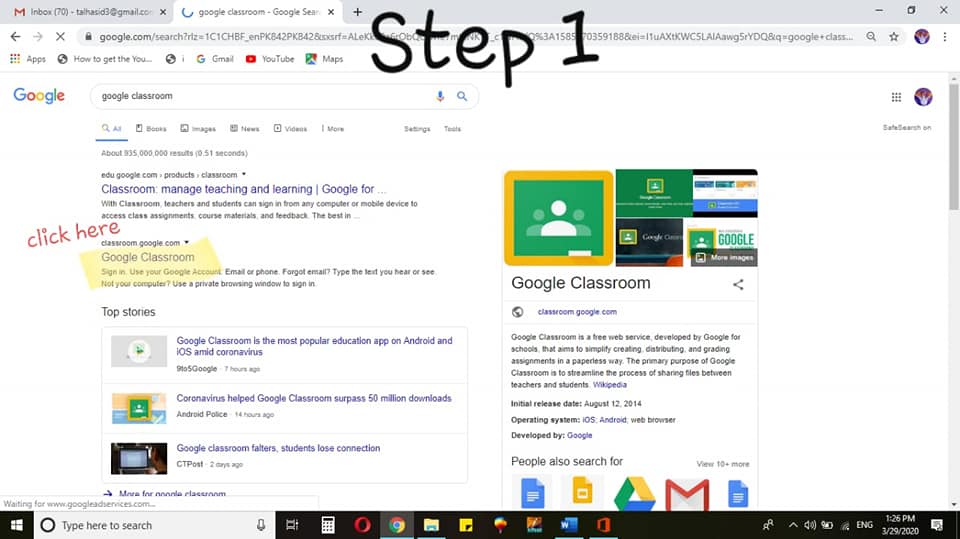
Task: Switch to the Images tab
Action: (x=198, y=129)
